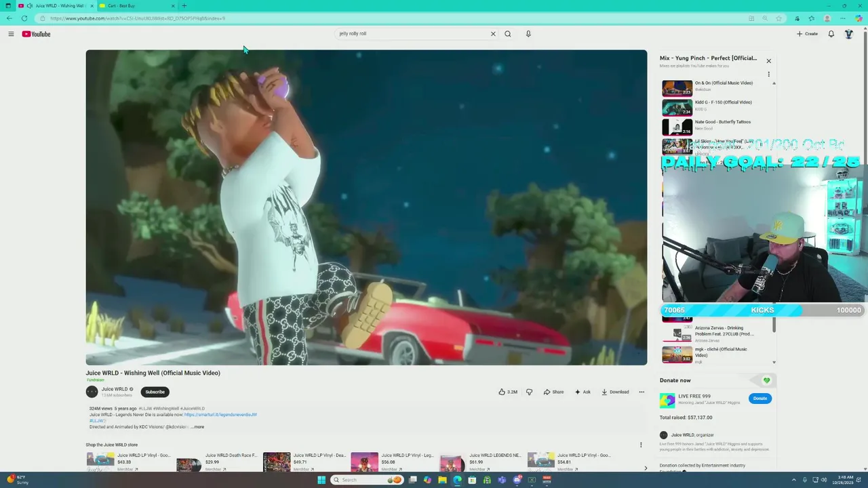Open more video actions (three dots)

[x=641, y=392]
